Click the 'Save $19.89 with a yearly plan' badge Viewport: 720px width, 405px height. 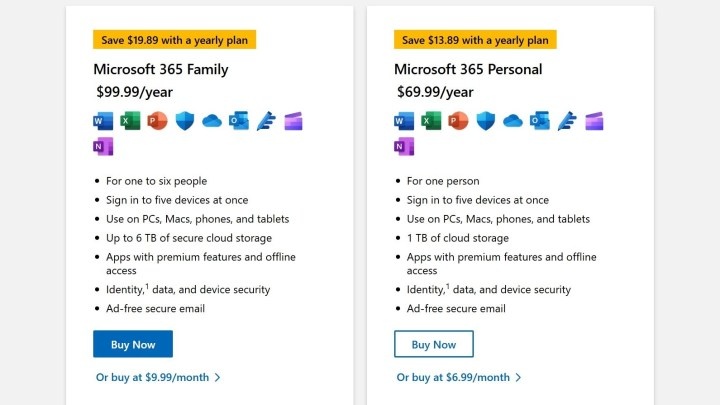click(174, 40)
